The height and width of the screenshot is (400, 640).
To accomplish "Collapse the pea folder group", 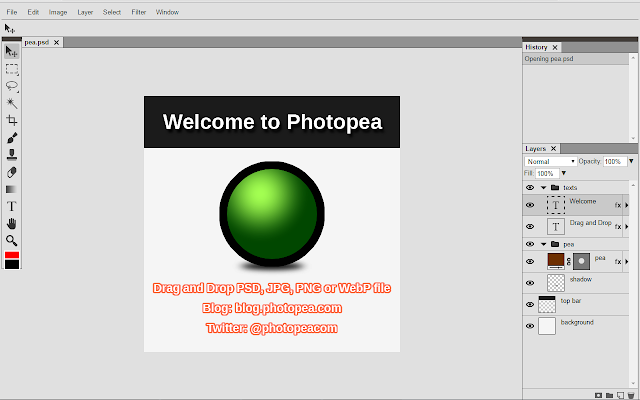I will (x=544, y=244).
